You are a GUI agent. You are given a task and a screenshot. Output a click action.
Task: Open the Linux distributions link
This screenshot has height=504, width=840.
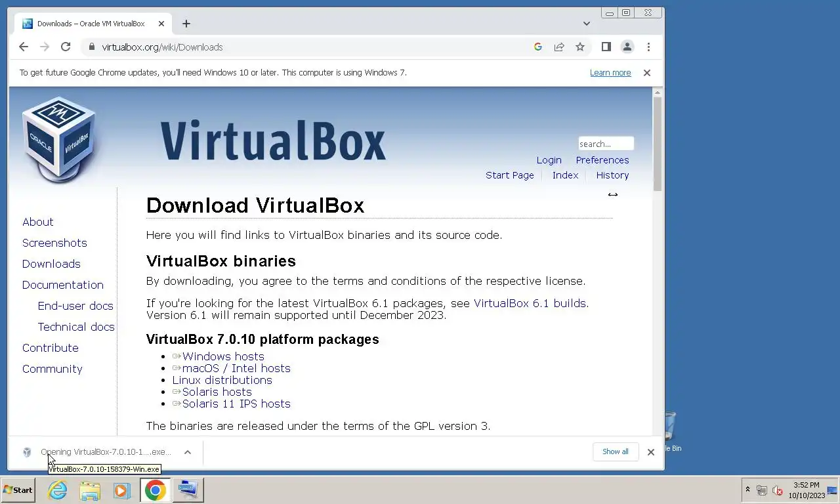click(x=222, y=380)
